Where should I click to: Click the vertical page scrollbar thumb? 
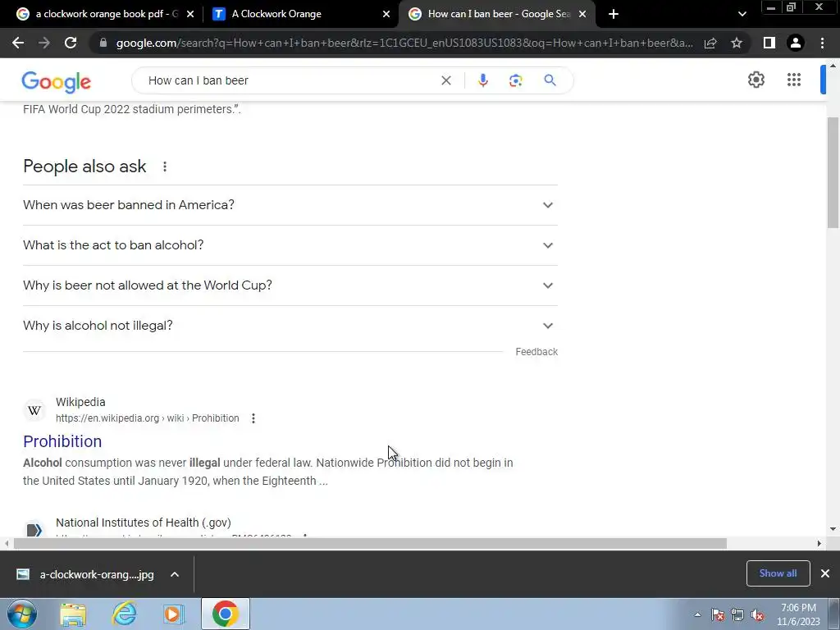pyautogui.click(x=833, y=172)
